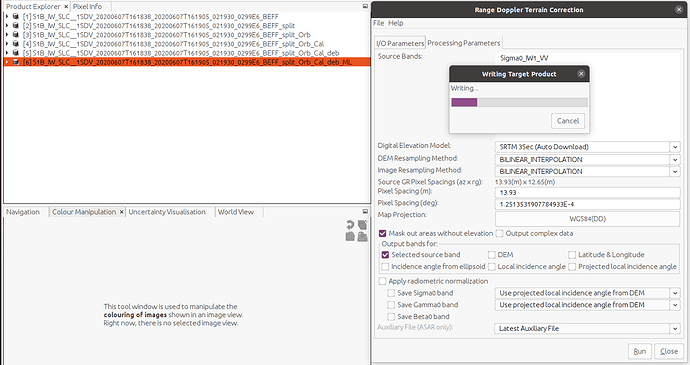
Task: Select the Product Explorer tab
Action: pyautogui.click(x=33, y=7)
